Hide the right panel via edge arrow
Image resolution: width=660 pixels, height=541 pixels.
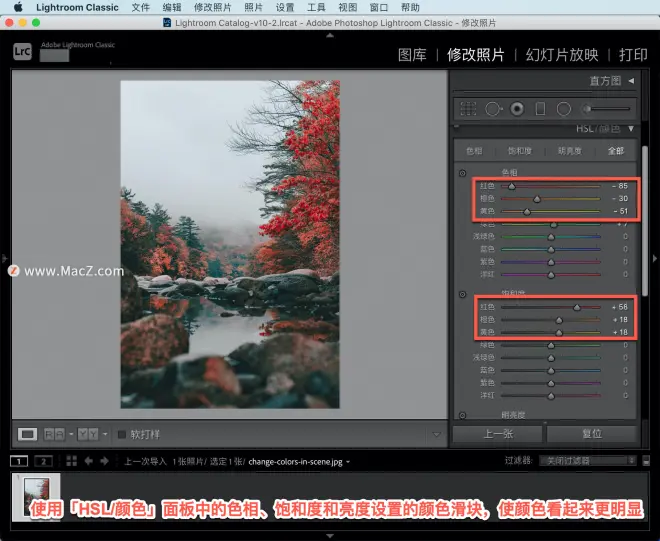655,258
